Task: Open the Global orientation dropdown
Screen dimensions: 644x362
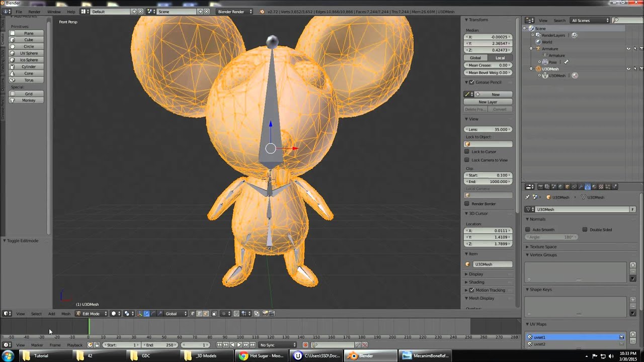Action: coord(176,314)
